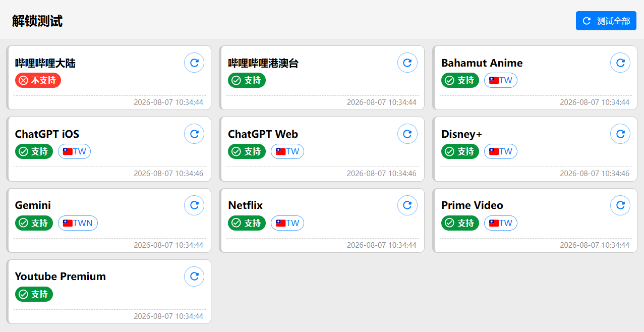Click the red 不支持 badge on 哔哩哔哩大陆
This screenshot has height=332, width=644.
coord(38,80)
